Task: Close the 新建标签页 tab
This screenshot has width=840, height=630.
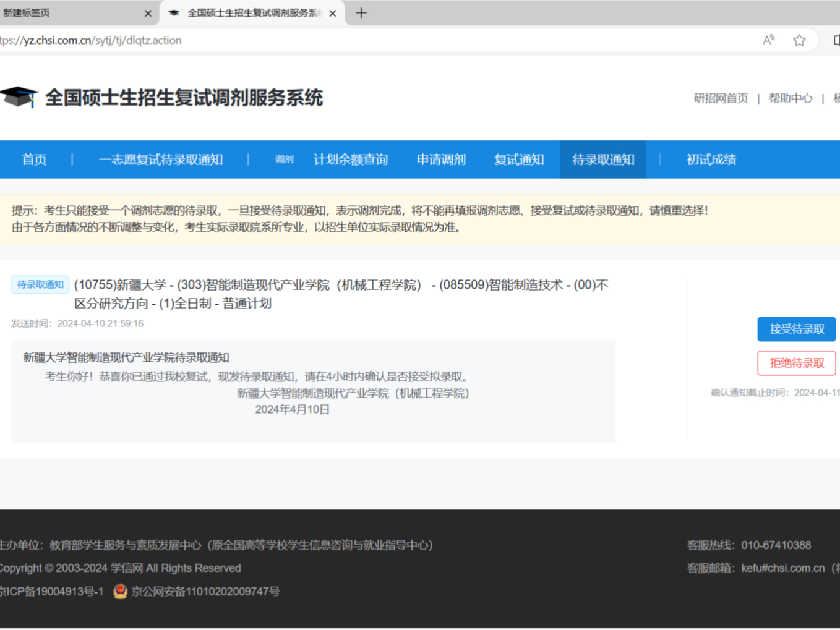Action: click(148, 13)
